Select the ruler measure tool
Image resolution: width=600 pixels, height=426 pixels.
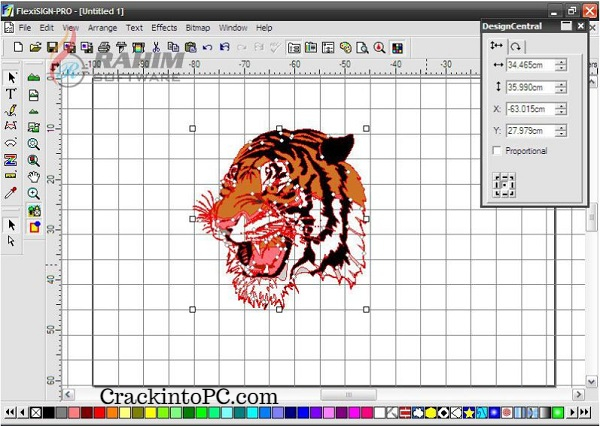[10, 176]
